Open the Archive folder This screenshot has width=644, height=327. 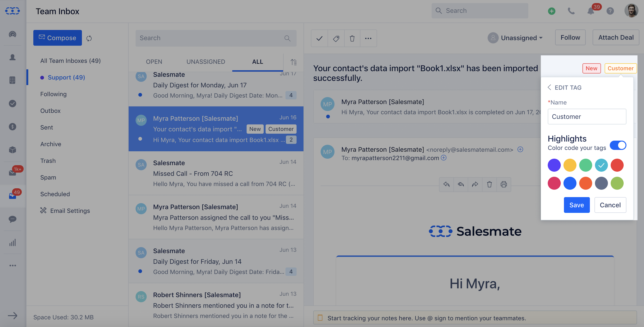click(x=51, y=144)
